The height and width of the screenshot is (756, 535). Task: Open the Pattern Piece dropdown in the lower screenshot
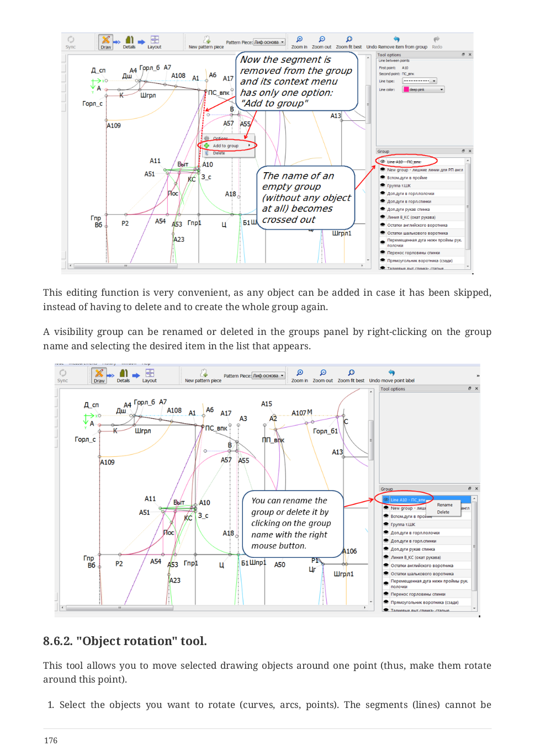tap(268, 376)
